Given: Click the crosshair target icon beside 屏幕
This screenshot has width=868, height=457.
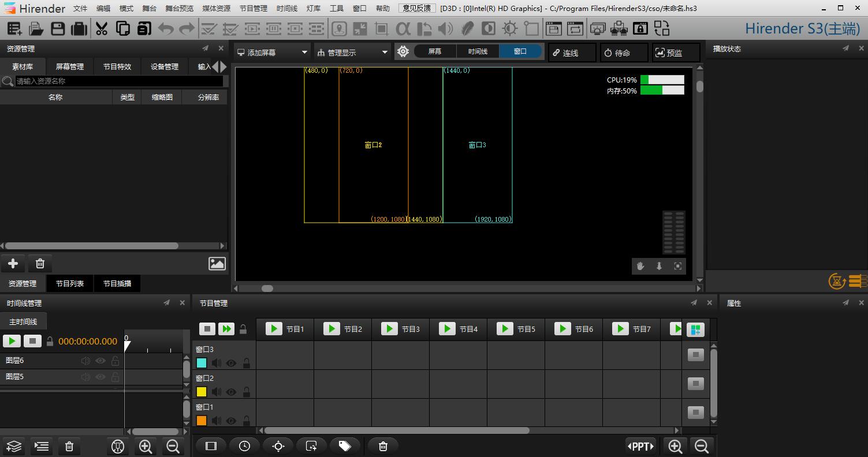Looking at the screenshot, I should [403, 52].
